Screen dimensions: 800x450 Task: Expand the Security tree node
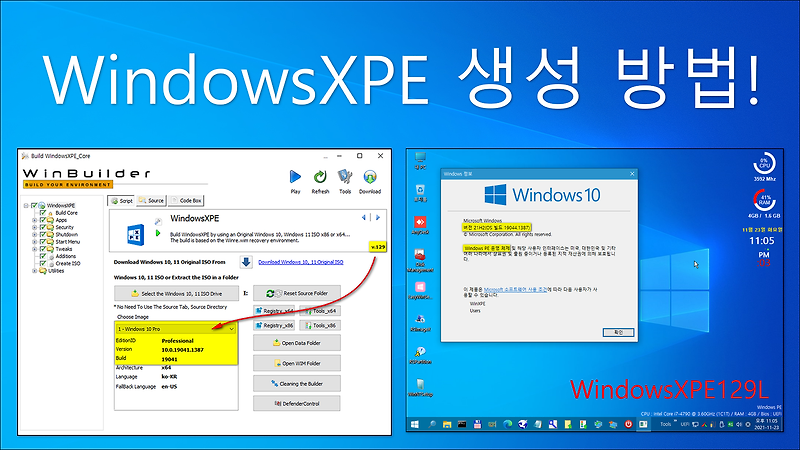pos(35,227)
